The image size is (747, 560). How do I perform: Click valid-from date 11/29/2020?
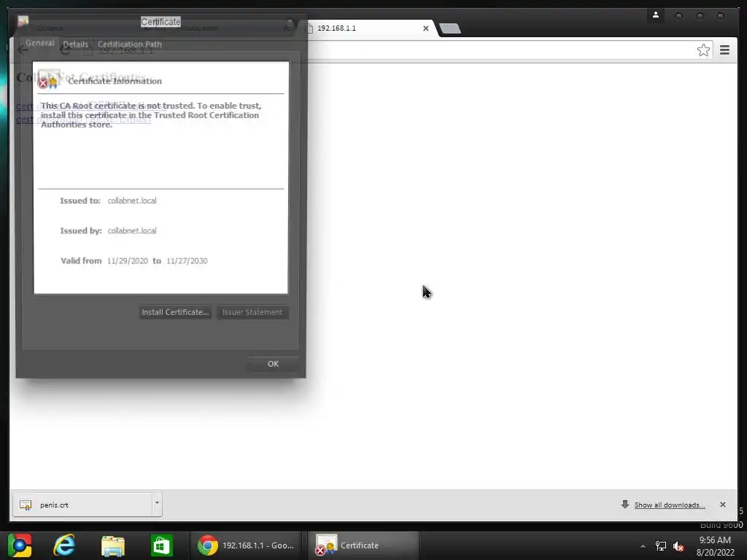[127, 261]
